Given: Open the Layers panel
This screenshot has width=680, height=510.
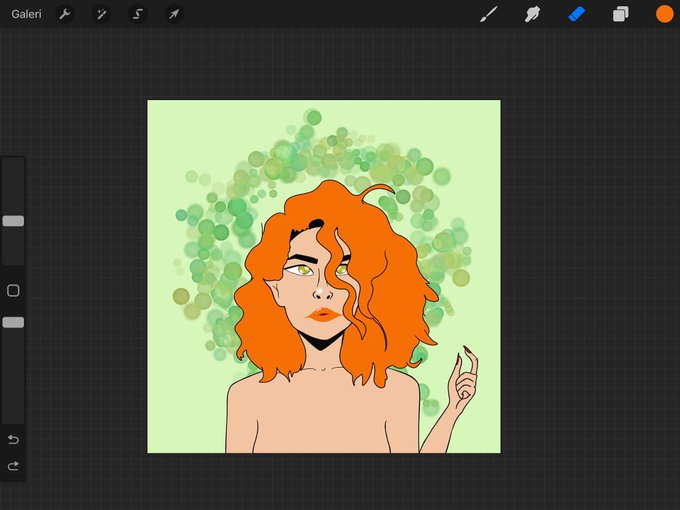Looking at the screenshot, I should pyautogui.click(x=621, y=14).
